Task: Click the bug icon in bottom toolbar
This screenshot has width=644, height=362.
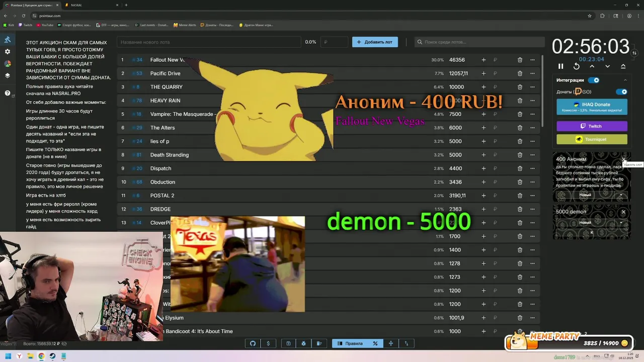Action: (304, 343)
